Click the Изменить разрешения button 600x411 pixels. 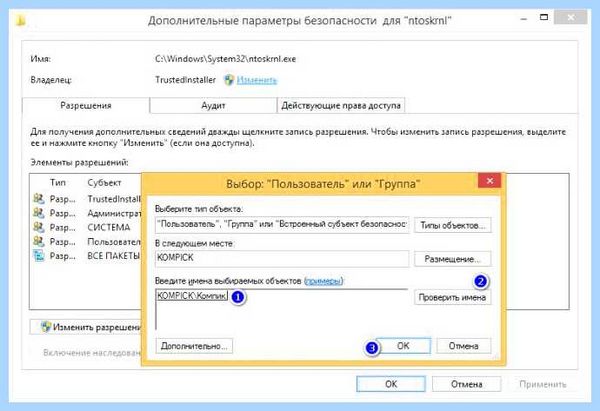click(86, 327)
